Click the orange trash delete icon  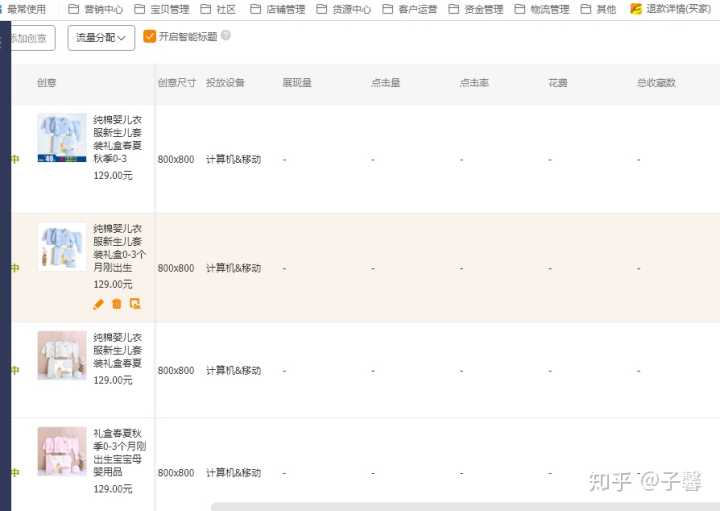(116, 304)
